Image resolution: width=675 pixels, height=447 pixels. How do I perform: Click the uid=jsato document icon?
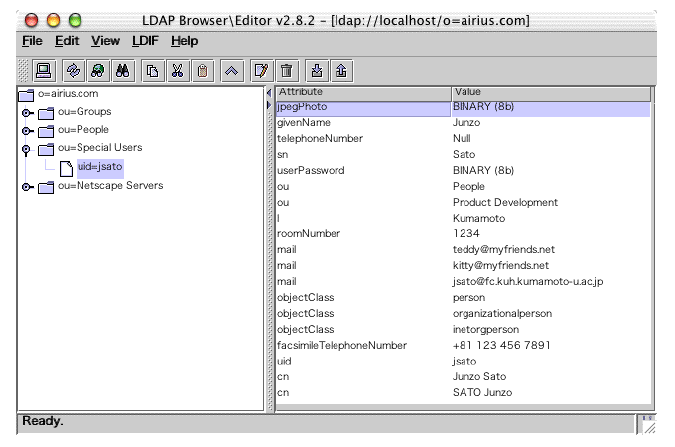click(66, 168)
